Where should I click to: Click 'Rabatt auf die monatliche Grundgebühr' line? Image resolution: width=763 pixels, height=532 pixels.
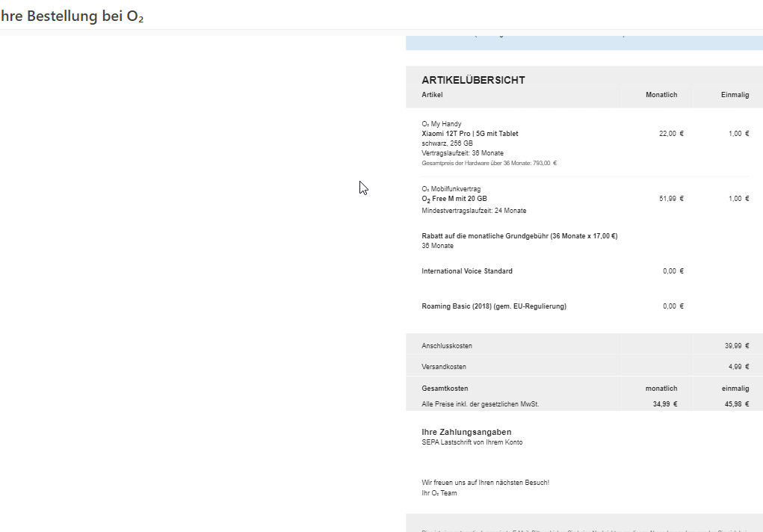click(519, 236)
